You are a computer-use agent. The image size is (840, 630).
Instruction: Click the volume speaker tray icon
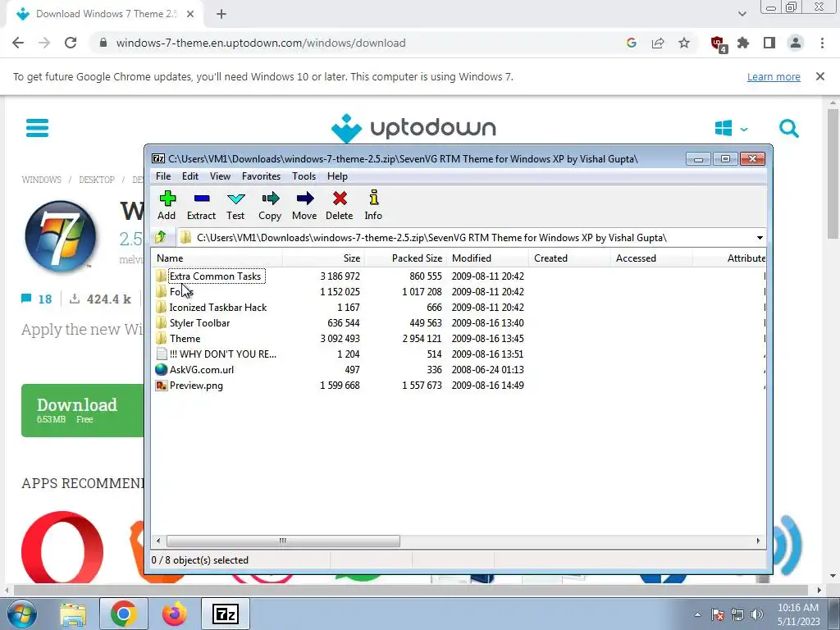[757, 614]
